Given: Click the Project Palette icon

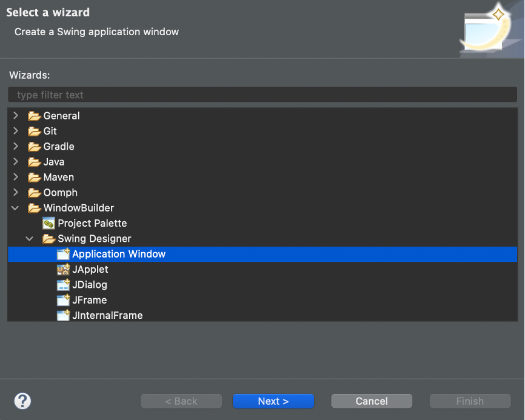Looking at the screenshot, I should (49, 223).
